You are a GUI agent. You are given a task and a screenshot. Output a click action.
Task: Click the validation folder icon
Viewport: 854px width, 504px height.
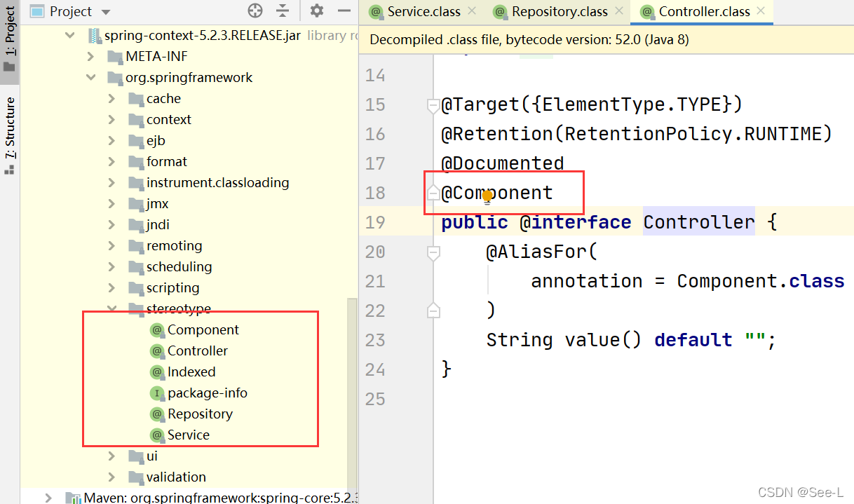click(136, 477)
